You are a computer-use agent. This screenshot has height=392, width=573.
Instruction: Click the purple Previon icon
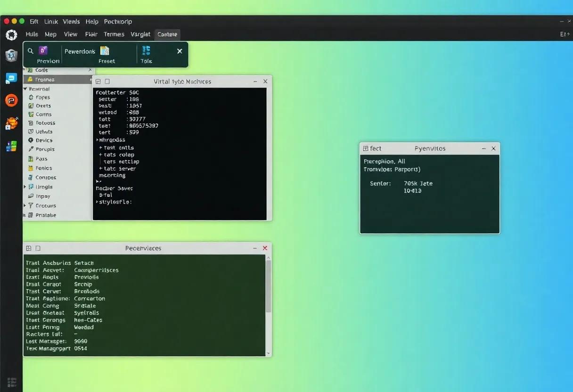[x=43, y=50]
